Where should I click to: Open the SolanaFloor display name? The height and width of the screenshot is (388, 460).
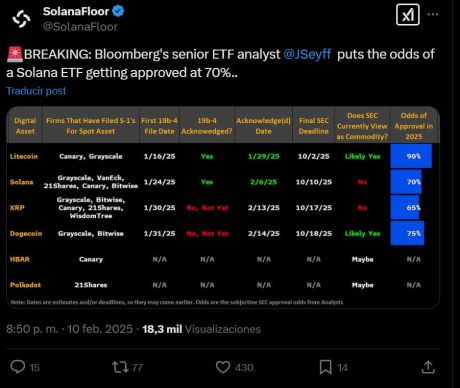(76, 11)
